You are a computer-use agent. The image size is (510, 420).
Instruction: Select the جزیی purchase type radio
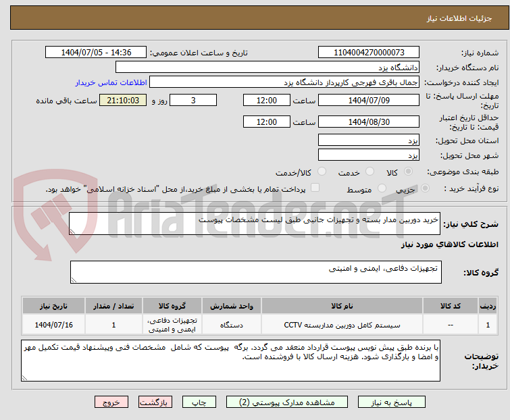pos(425,188)
